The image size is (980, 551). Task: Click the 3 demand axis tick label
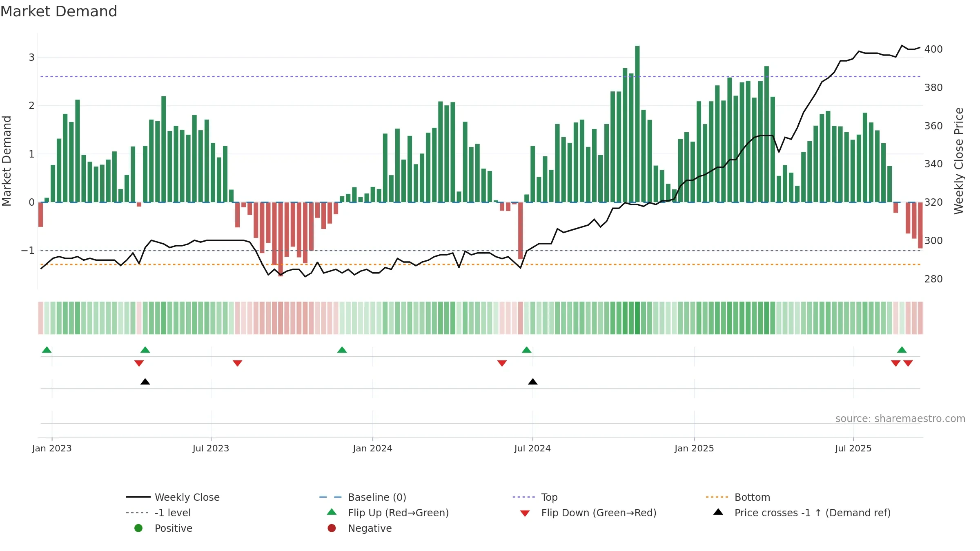click(x=31, y=58)
